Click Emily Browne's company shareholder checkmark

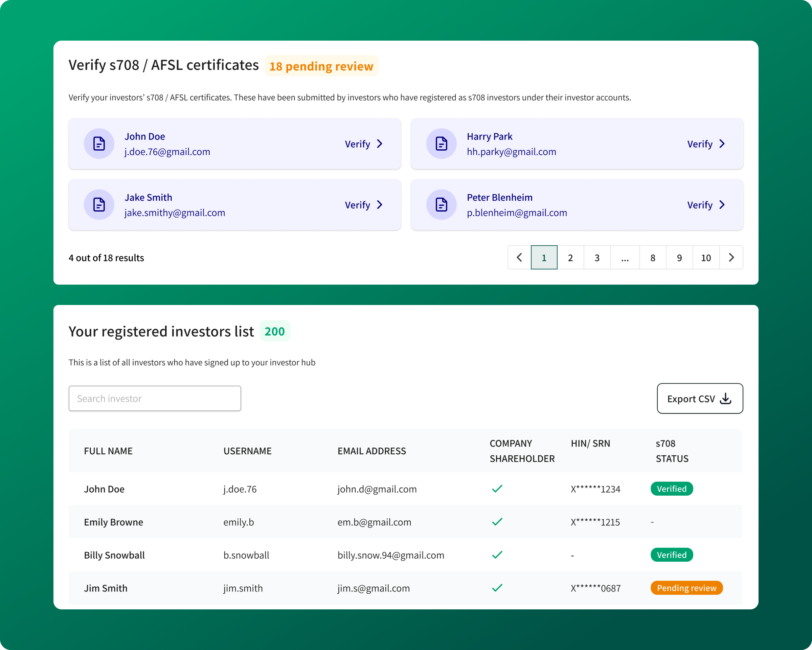[497, 522]
